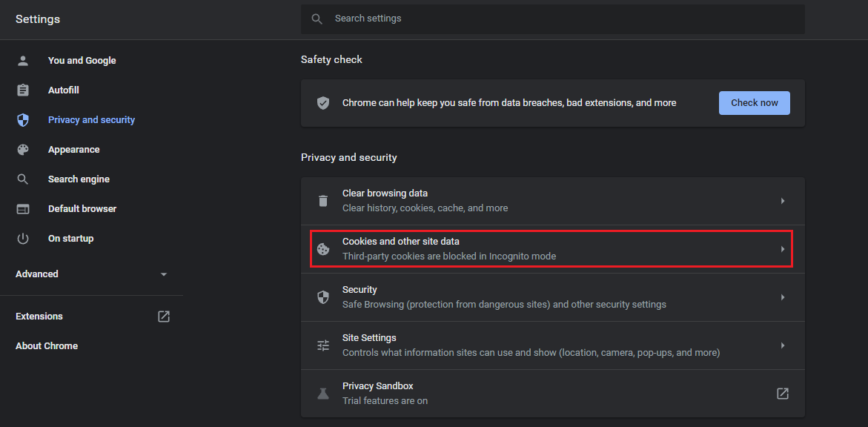868x427 pixels.
Task: Click the On startup power icon
Action: 22,238
